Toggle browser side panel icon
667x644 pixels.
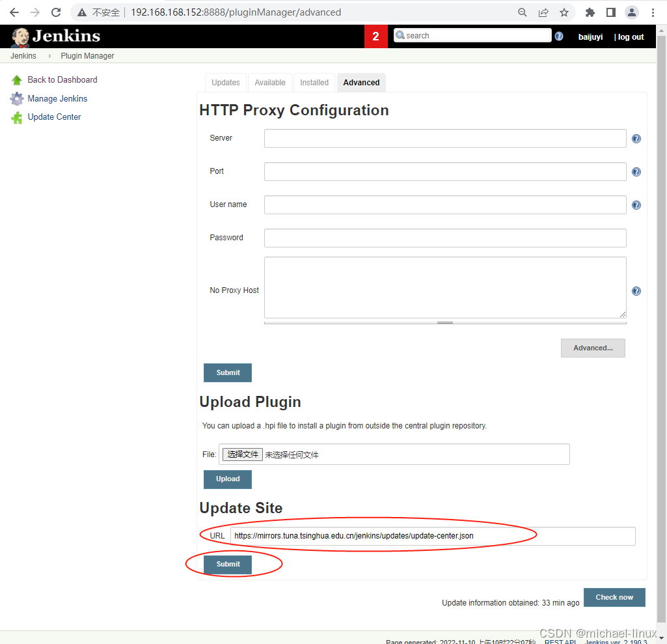(x=611, y=12)
